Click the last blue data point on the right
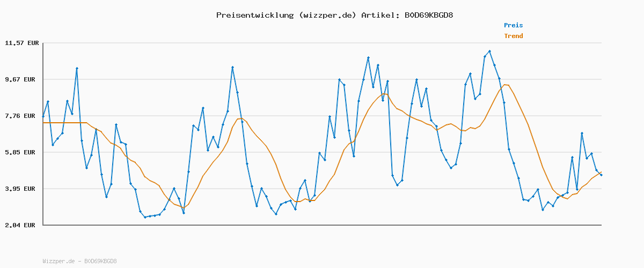 click(601, 175)
